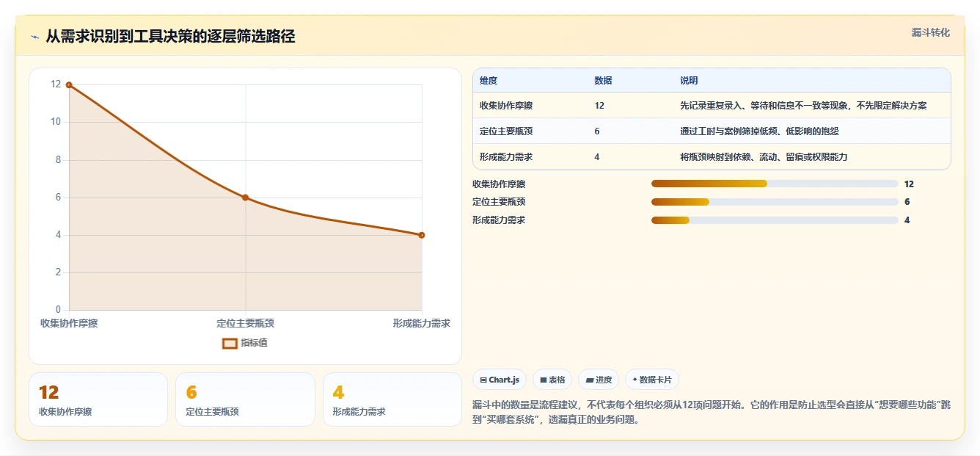Click the lightning icon beside the title
The width and height of the screenshot is (980, 456).
point(34,37)
